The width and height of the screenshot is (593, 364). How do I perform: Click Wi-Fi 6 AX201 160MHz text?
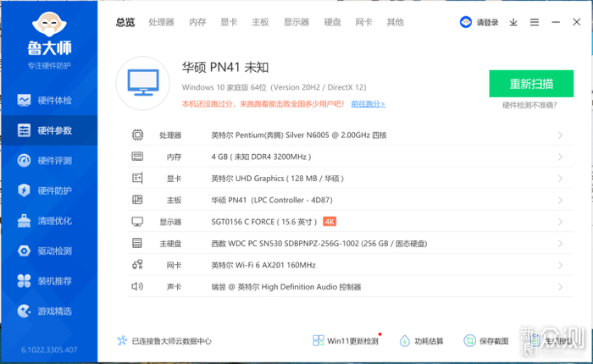(x=263, y=265)
